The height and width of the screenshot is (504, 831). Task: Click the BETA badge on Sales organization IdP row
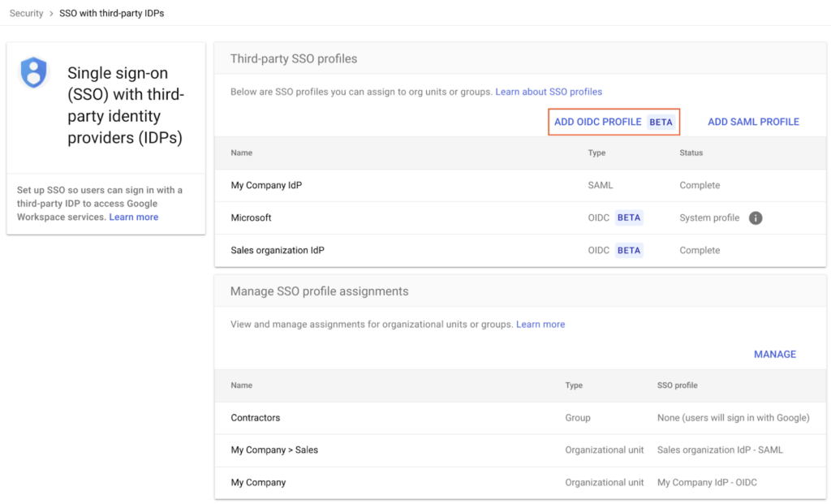click(629, 250)
